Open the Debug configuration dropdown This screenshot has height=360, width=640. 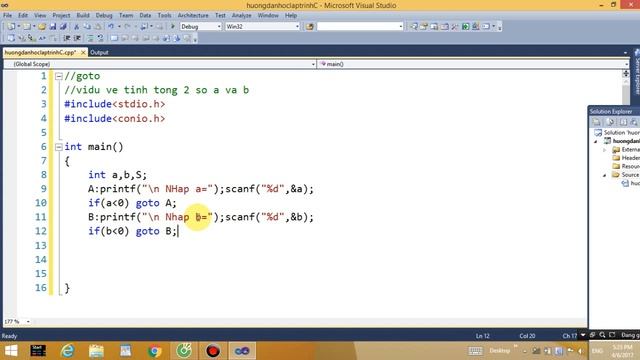(219, 27)
